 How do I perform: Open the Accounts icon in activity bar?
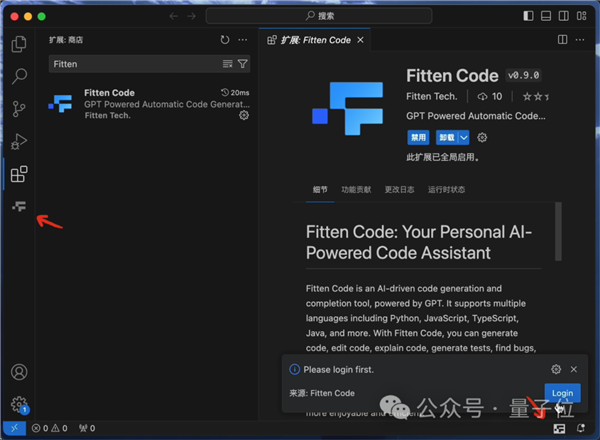pyautogui.click(x=18, y=372)
